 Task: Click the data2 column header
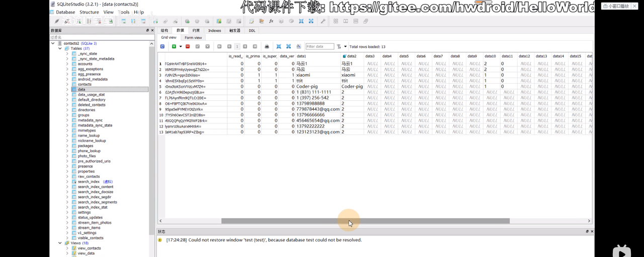tap(352, 56)
